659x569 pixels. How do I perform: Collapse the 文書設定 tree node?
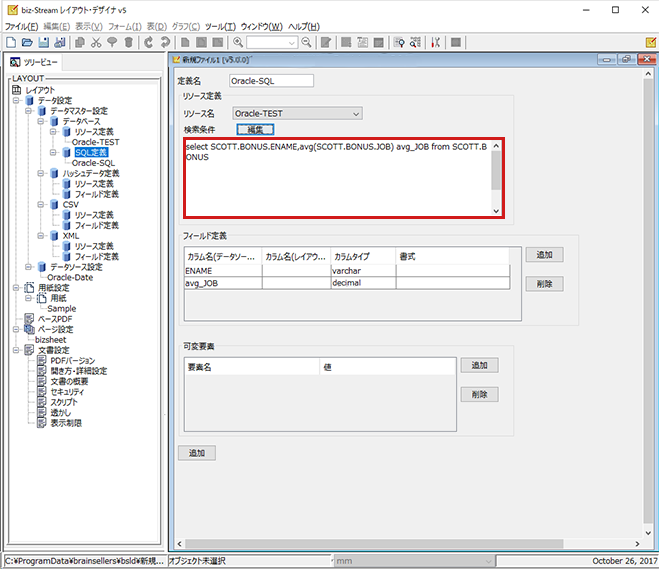pos(16,350)
